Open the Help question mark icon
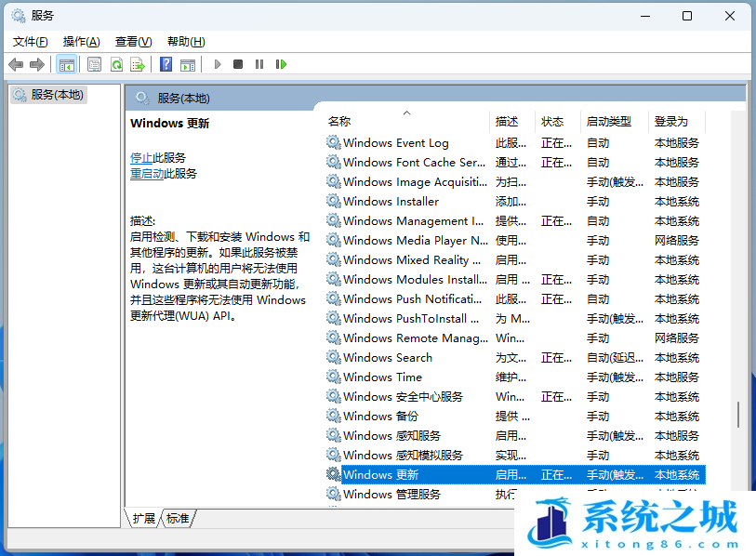 (x=166, y=64)
